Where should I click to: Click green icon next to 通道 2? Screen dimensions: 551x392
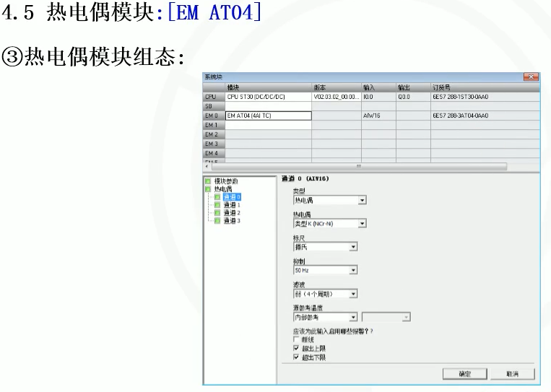(217, 213)
